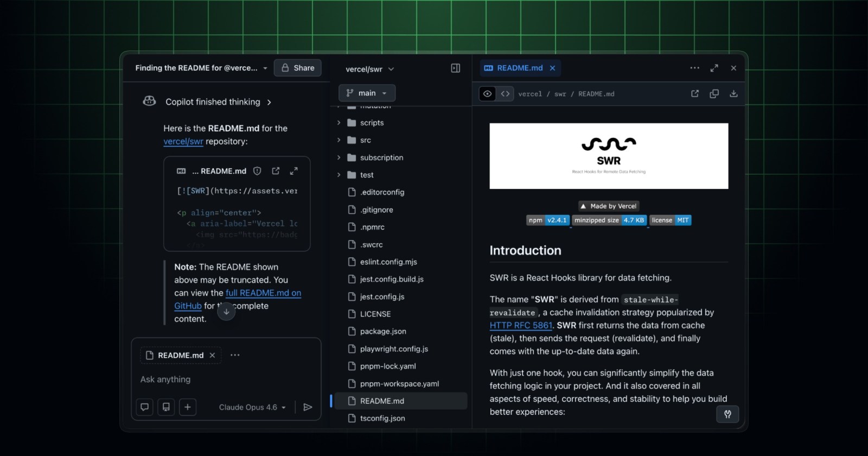The width and height of the screenshot is (868, 456).
Task: Open pnpm-workspace.yaml file
Action: tap(400, 383)
